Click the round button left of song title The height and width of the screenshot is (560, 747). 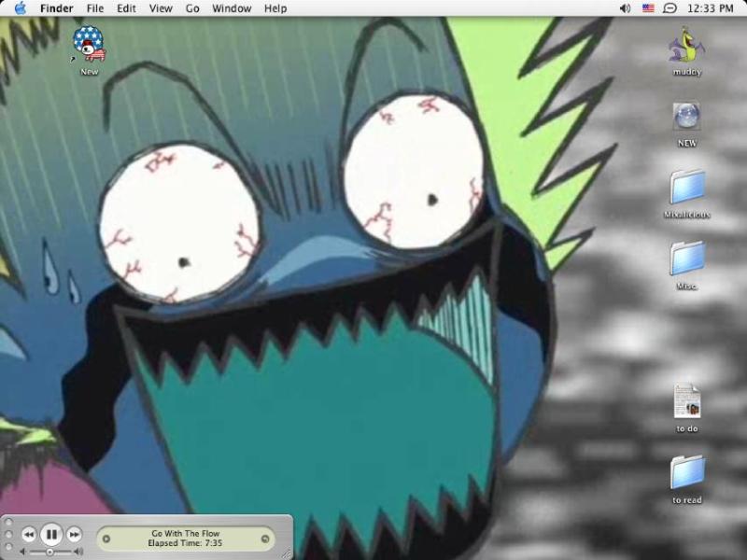106,539
